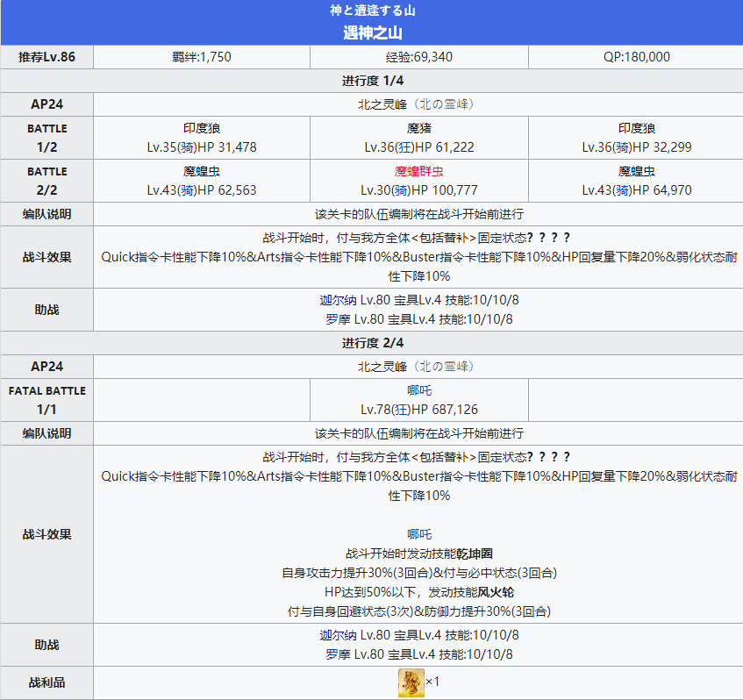
Task: Open 迦尔纳 support link under 进行度 2/4
Action: 338,635
